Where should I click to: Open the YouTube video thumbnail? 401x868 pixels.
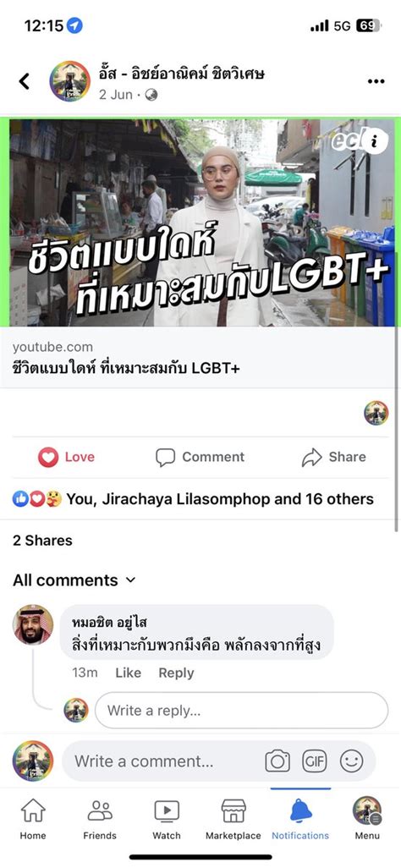[202, 222]
